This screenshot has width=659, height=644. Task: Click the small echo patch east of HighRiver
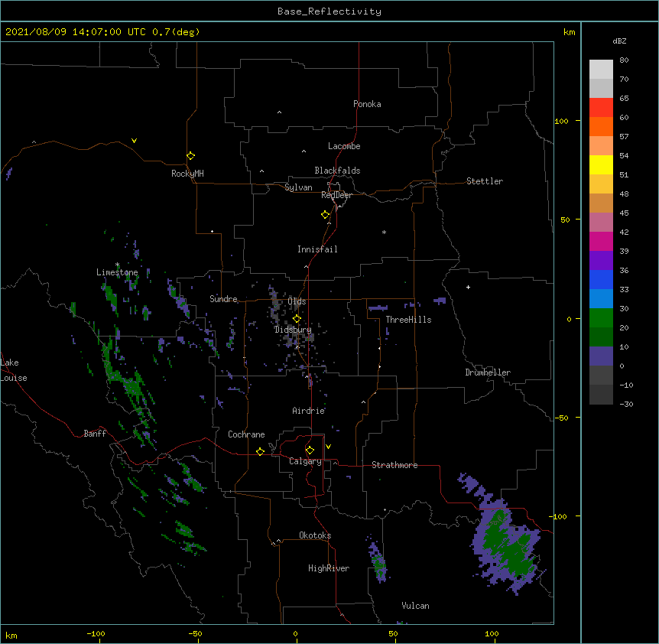(x=378, y=560)
